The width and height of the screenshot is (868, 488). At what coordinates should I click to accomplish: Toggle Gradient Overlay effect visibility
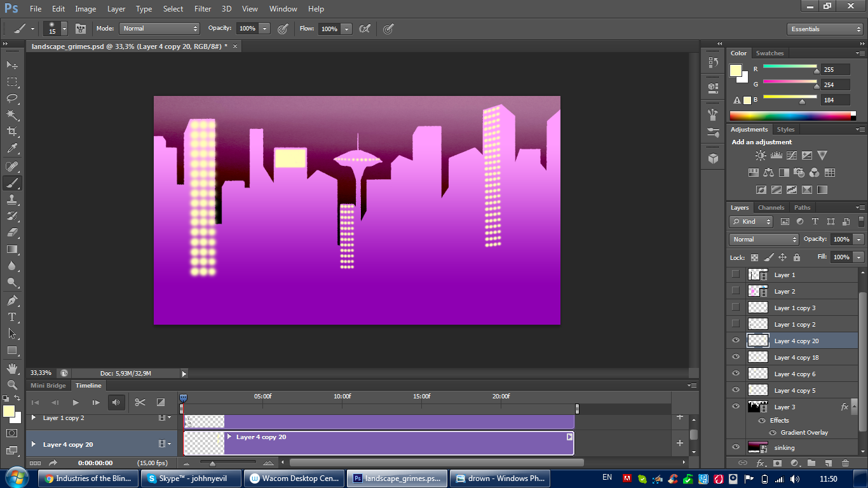pyautogui.click(x=773, y=433)
